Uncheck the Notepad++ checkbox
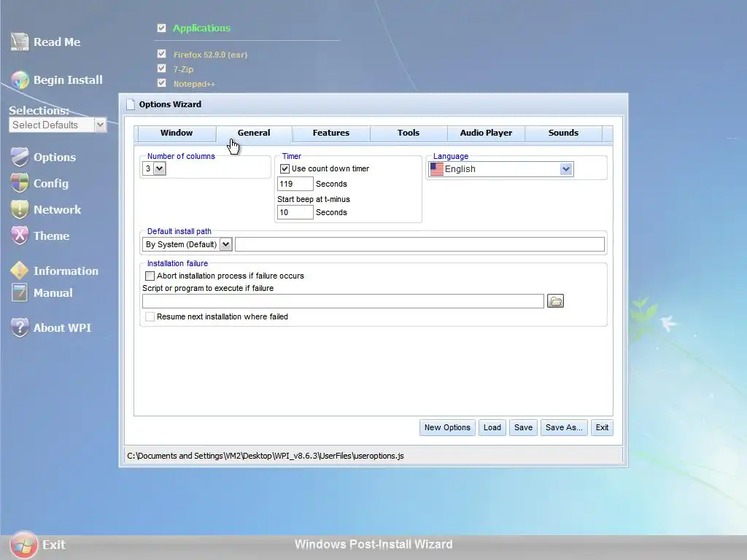Viewport: 747px width, 560px height. coord(161,83)
